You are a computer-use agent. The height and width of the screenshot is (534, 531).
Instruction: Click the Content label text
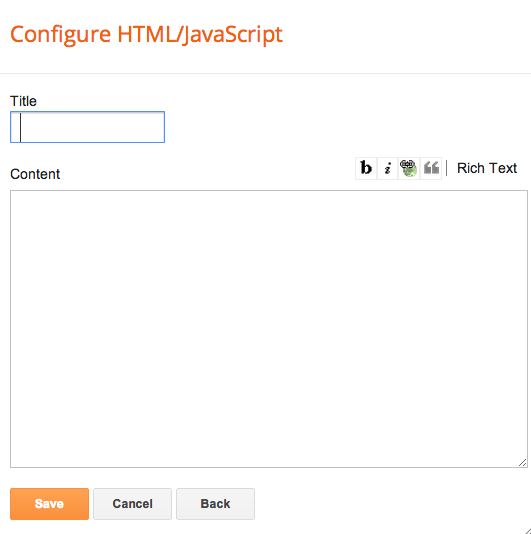point(35,174)
